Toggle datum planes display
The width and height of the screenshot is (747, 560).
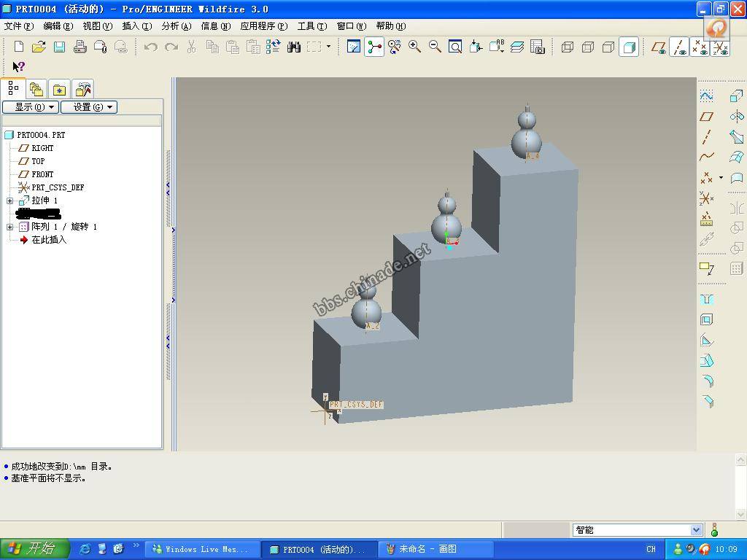coord(659,47)
